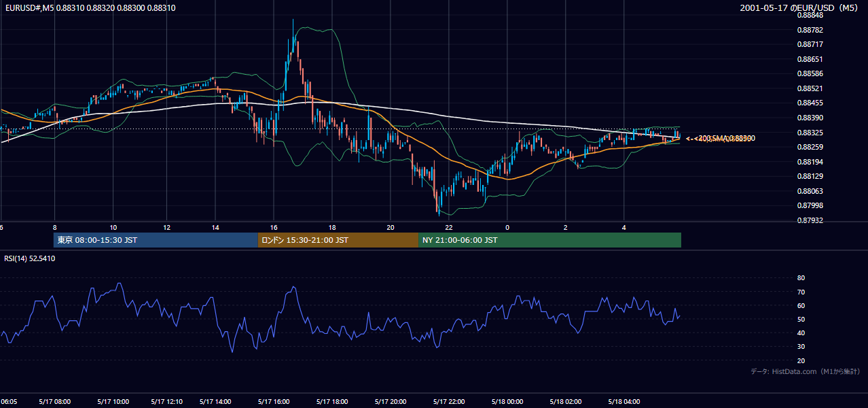Screen dimensions: 868x408
Task: Click price axis label 0.88651
Action: 810,59
